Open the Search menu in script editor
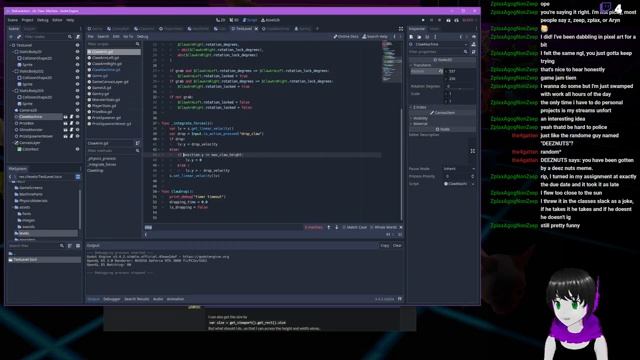640x360 pixels. point(103,37)
